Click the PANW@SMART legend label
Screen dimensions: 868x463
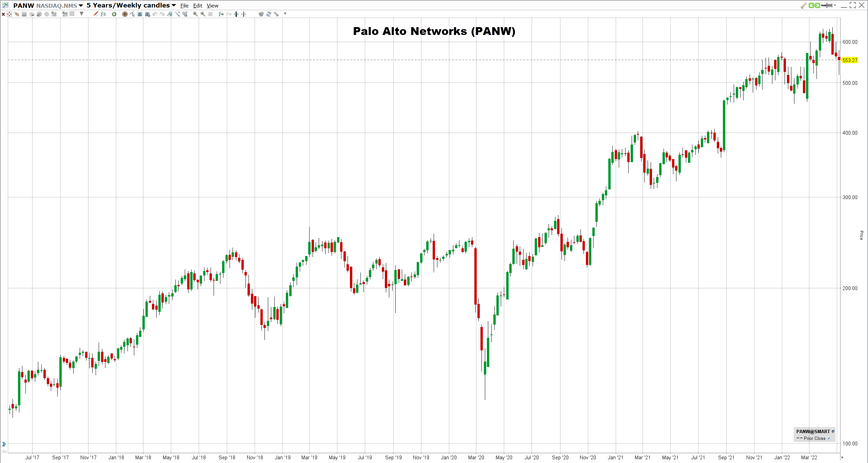point(813,431)
